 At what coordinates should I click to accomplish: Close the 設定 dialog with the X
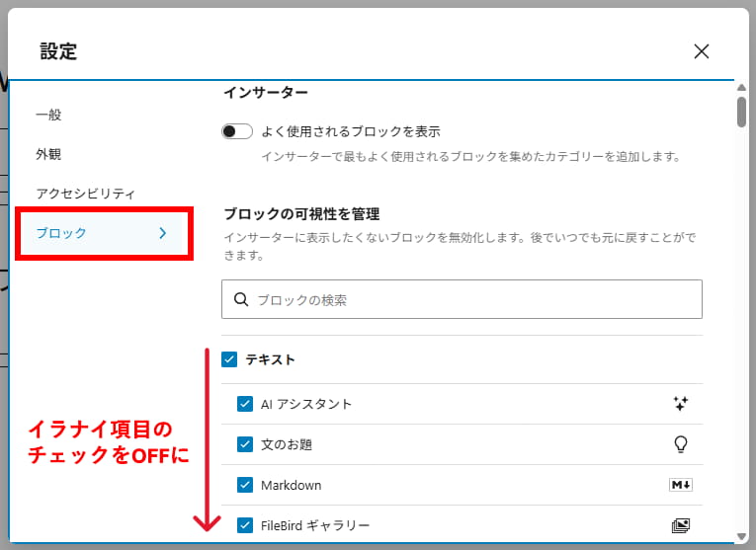(x=702, y=51)
